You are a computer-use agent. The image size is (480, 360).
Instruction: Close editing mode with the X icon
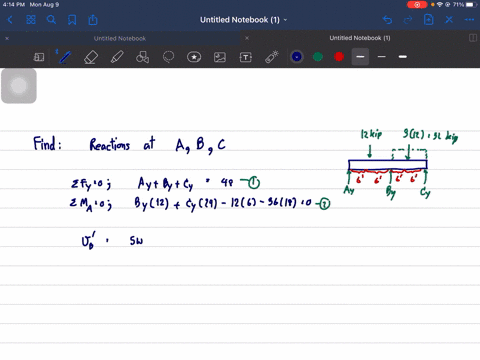449,20
